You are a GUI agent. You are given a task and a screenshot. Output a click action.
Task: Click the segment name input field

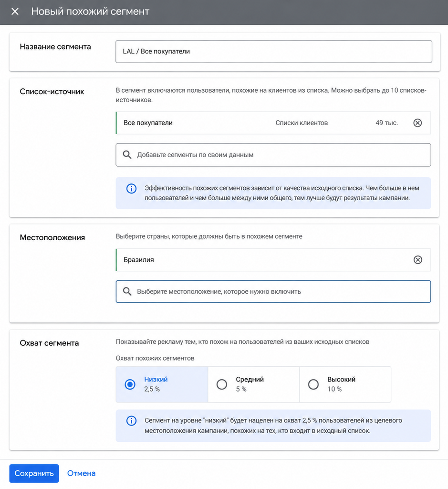[x=273, y=52]
